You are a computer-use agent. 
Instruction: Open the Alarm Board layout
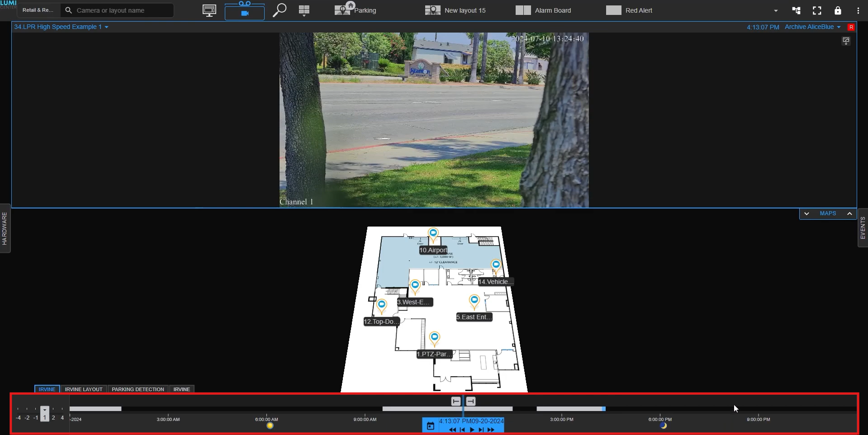coord(543,10)
